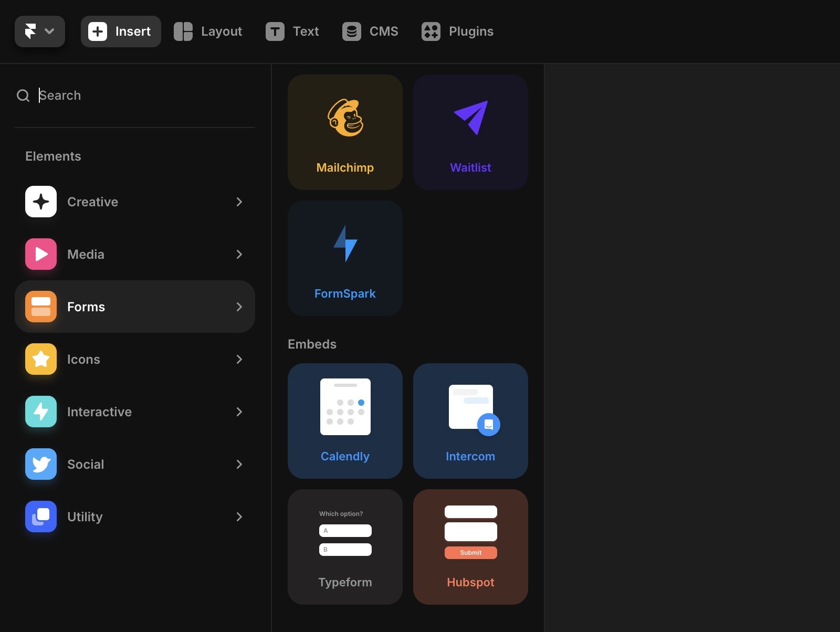
Task: Insert the Hubspot embed by its label
Action: pyautogui.click(x=470, y=582)
